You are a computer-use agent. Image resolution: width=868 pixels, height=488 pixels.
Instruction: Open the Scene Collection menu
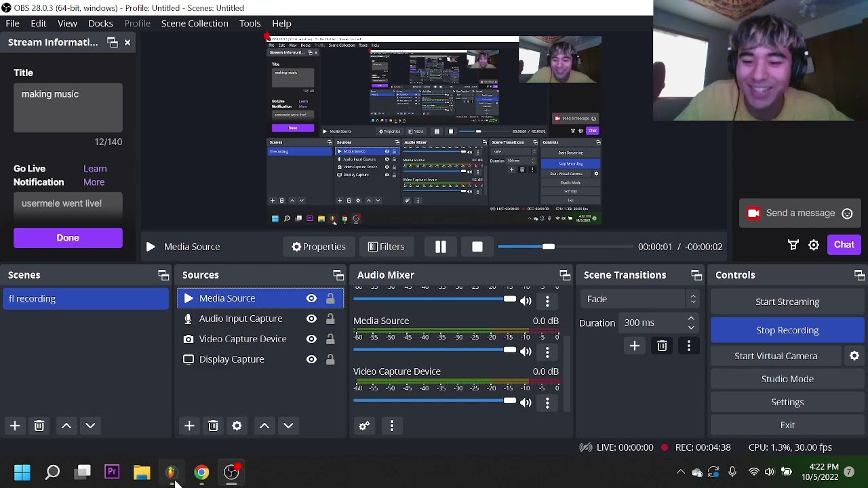(x=195, y=23)
